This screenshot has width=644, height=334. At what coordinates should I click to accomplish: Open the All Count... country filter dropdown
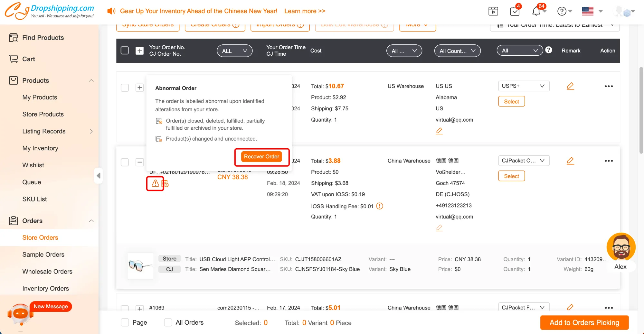click(x=457, y=51)
